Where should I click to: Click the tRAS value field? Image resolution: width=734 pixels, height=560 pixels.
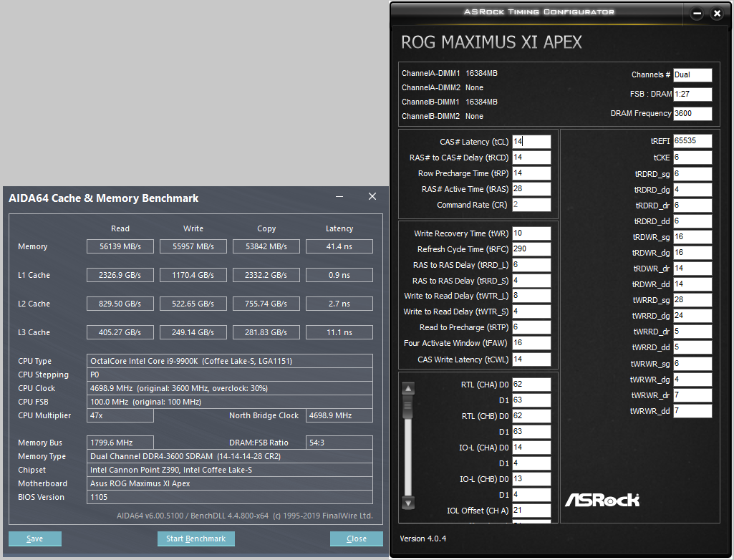click(x=531, y=189)
